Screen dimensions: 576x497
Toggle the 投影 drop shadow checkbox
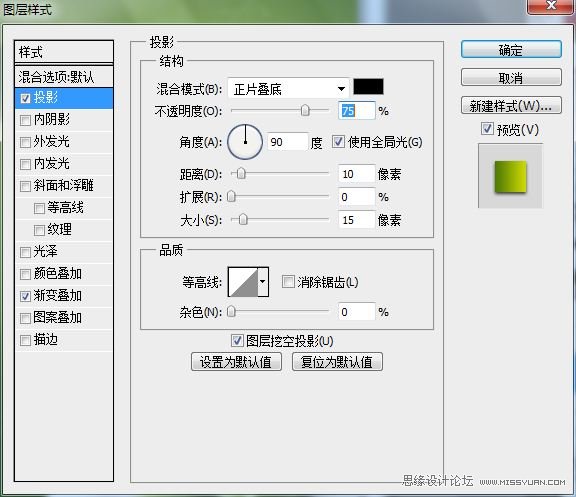tap(25, 98)
